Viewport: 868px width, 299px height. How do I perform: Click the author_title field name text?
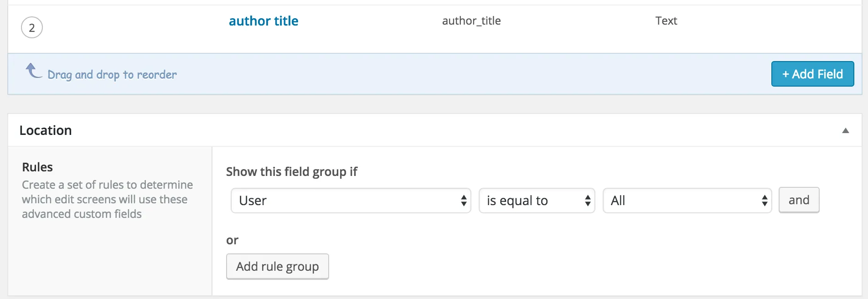[471, 21]
